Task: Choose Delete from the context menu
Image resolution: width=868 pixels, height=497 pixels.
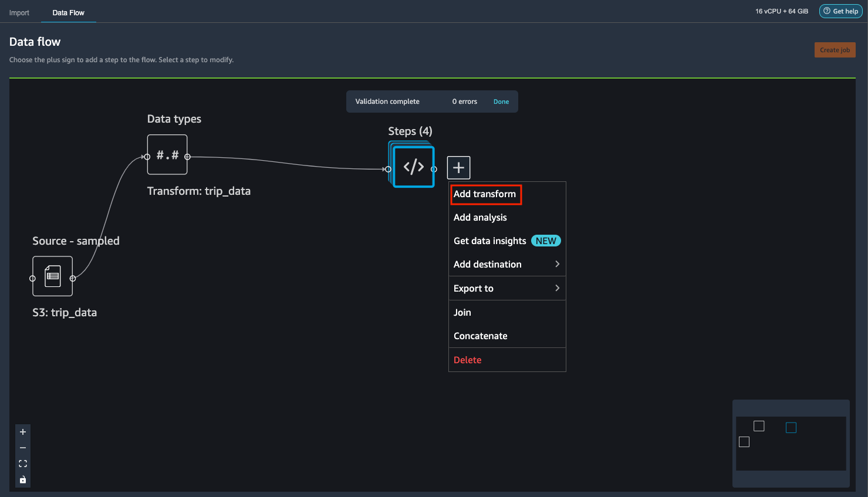Action: (x=507, y=360)
